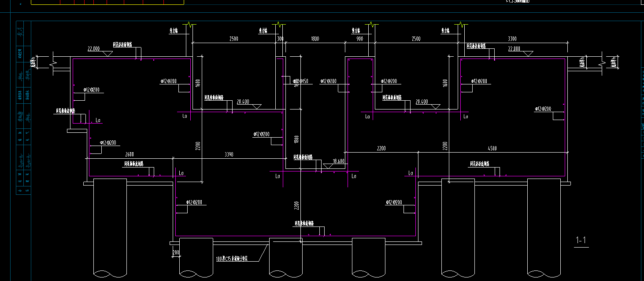Select the 100厚C15素混凝土垫层 note
This screenshot has height=281, width=644.
tap(231, 259)
